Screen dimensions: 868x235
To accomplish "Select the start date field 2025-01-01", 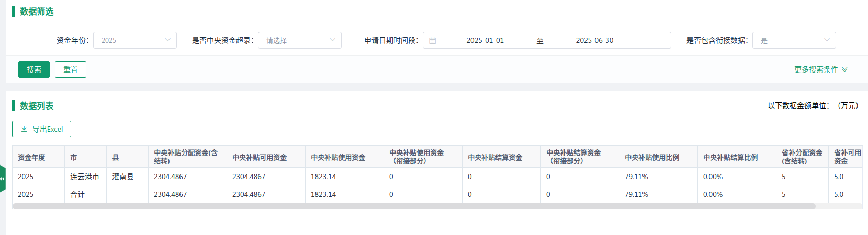I will (x=484, y=40).
